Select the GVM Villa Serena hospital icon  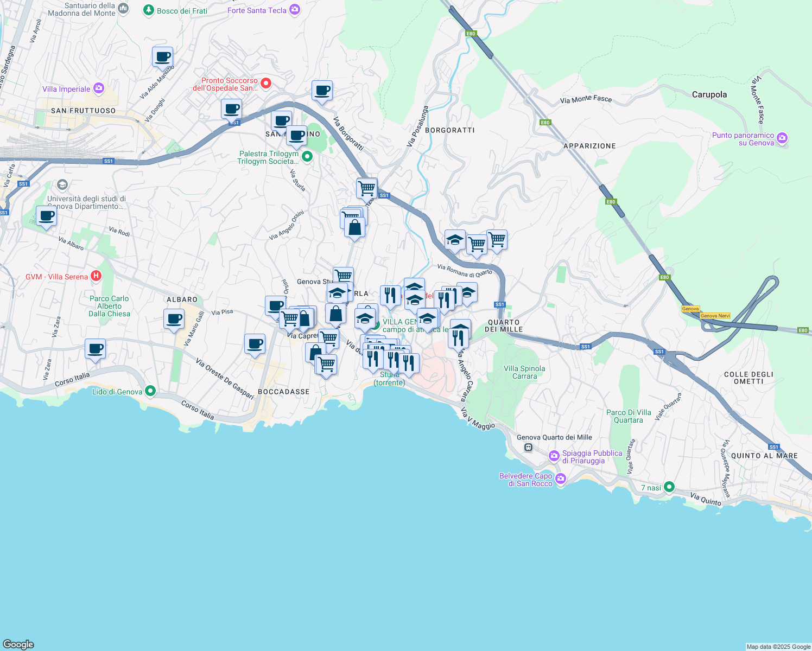pos(96,276)
